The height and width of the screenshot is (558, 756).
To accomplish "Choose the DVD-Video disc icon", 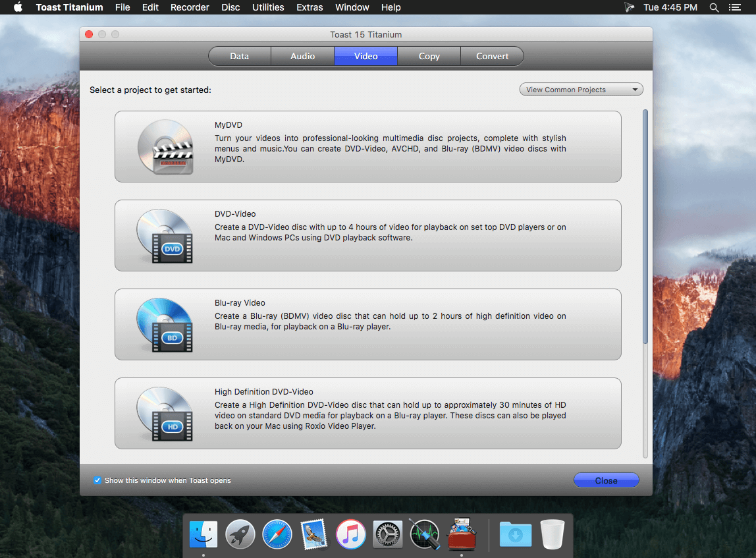I will click(x=165, y=236).
